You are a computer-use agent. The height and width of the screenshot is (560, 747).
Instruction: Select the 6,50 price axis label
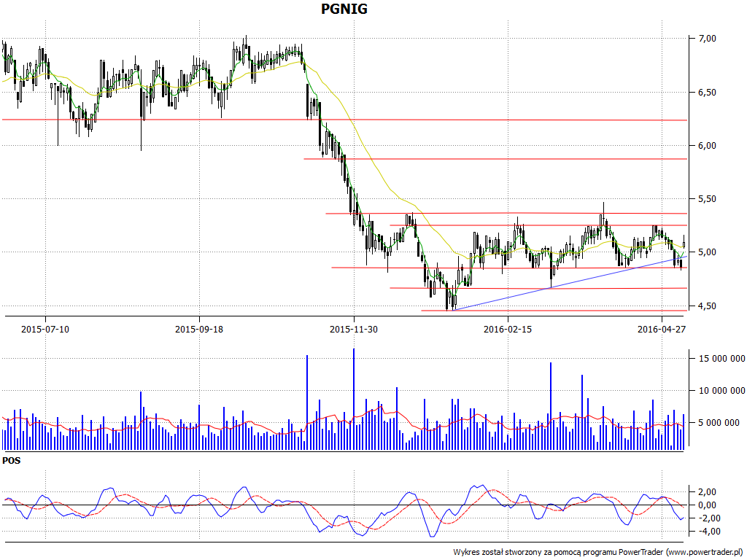(707, 93)
